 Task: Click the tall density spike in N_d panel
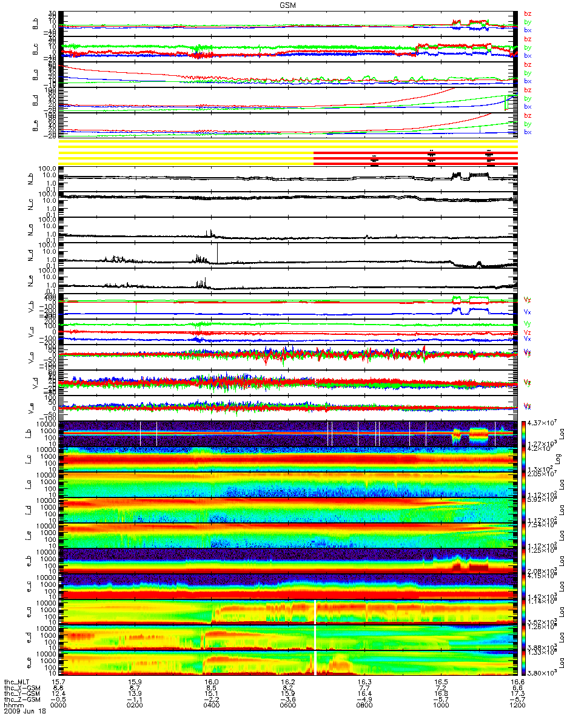[218, 253]
